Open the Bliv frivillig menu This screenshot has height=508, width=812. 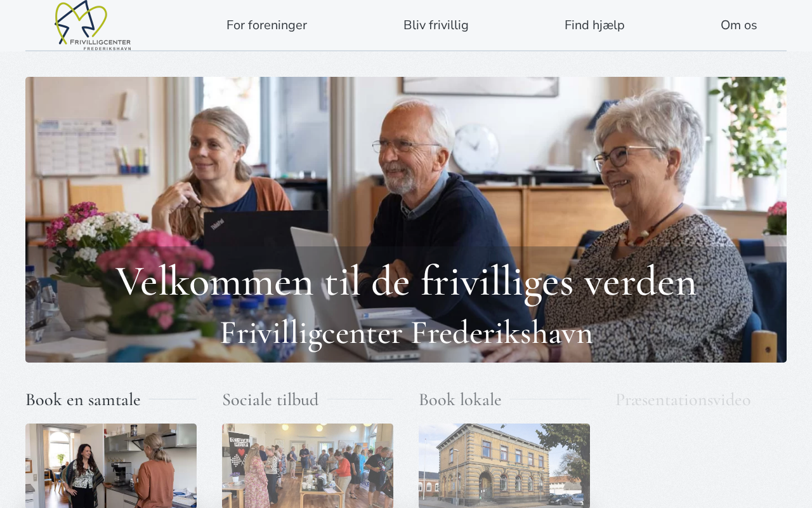(x=436, y=25)
